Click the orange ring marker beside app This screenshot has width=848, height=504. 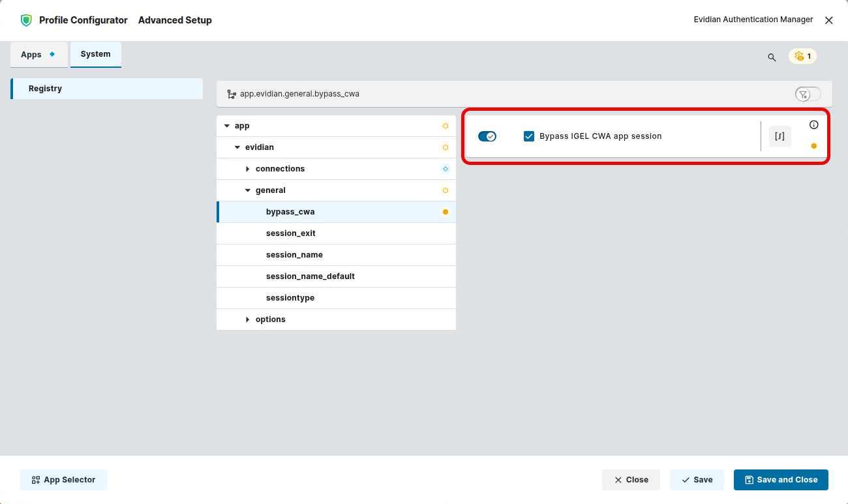pos(446,126)
